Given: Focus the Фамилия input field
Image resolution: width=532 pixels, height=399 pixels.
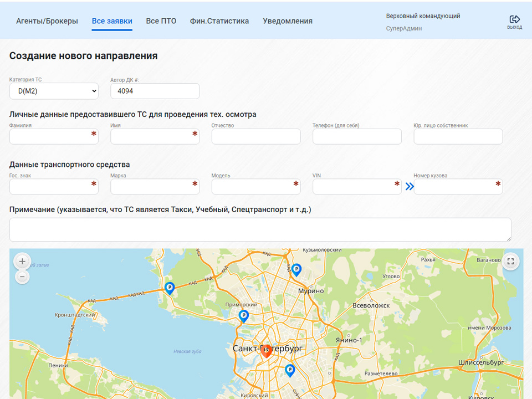Looking at the screenshot, I should pyautogui.click(x=50, y=136).
